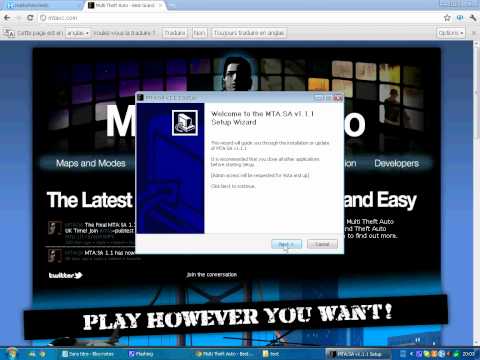480x360 pixels.
Task: Click the twitter logo on the webpage
Action: (x=66, y=275)
